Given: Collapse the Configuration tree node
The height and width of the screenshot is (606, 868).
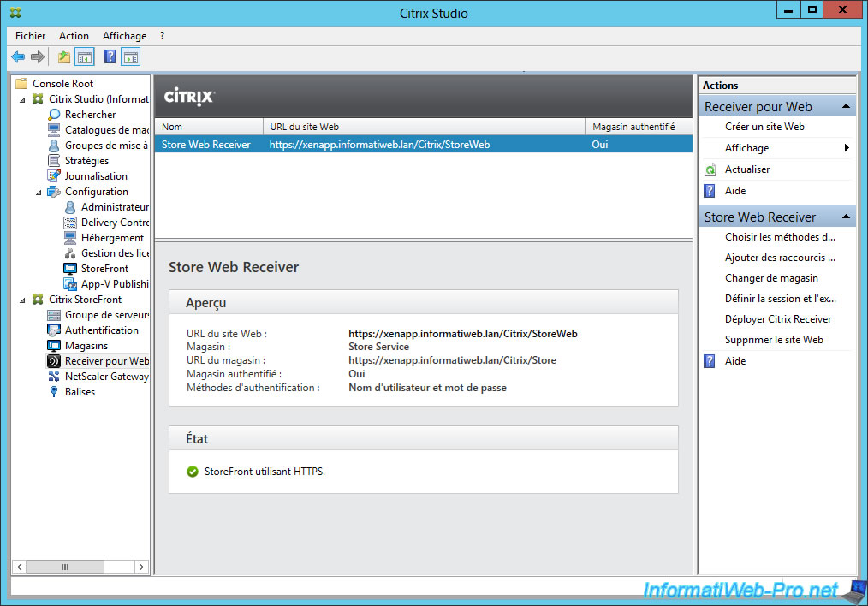Looking at the screenshot, I should (x=39, y=192).
